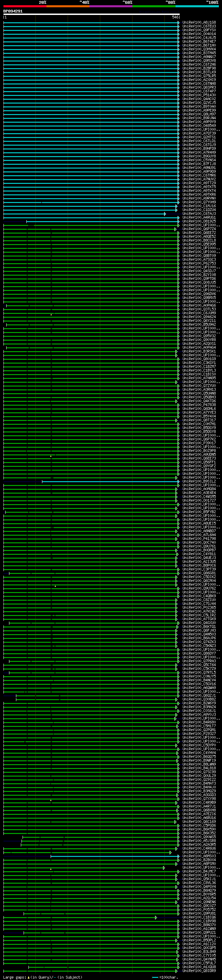
Task: Click the UniRef100_C8ZIU0 label
Action: (x=199, y=600)
